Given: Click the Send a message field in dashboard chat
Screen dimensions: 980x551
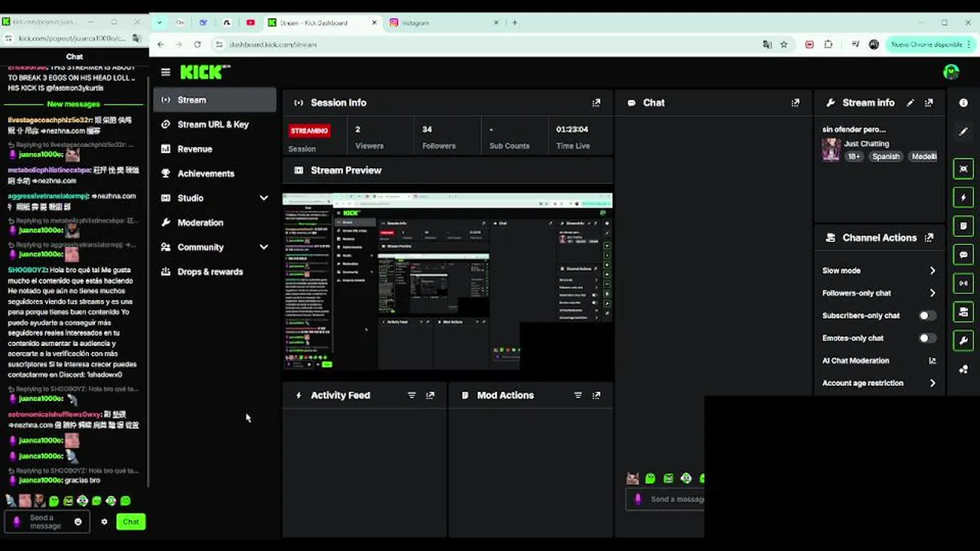Looking at the screenshot, I should (666, 499).
